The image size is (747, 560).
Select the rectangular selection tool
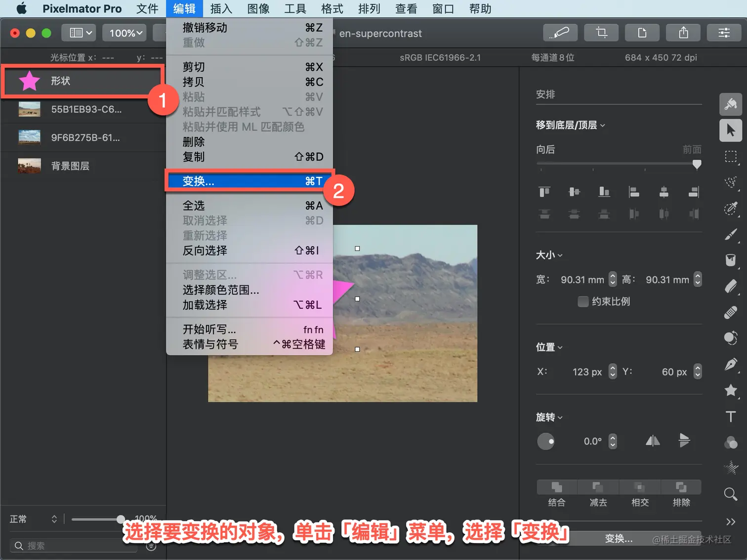click(731, 157)
